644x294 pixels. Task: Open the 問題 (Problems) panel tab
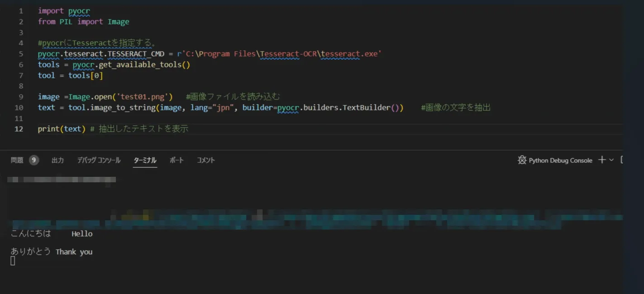(17, 160)
